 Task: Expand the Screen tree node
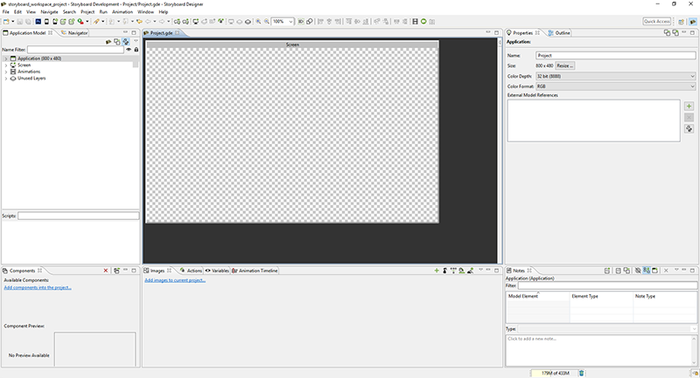[x=6, y=65]
